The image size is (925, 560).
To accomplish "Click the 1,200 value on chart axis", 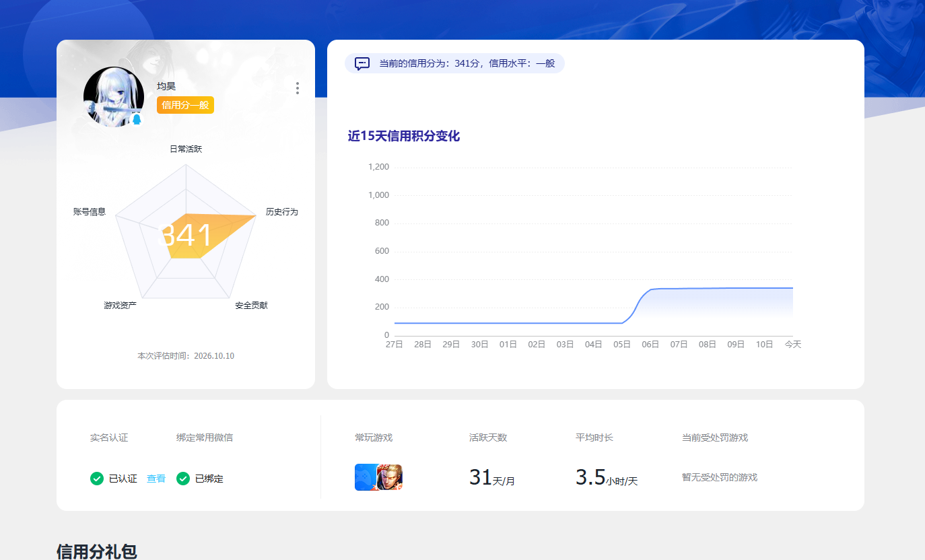I will [x=378, y=167].
